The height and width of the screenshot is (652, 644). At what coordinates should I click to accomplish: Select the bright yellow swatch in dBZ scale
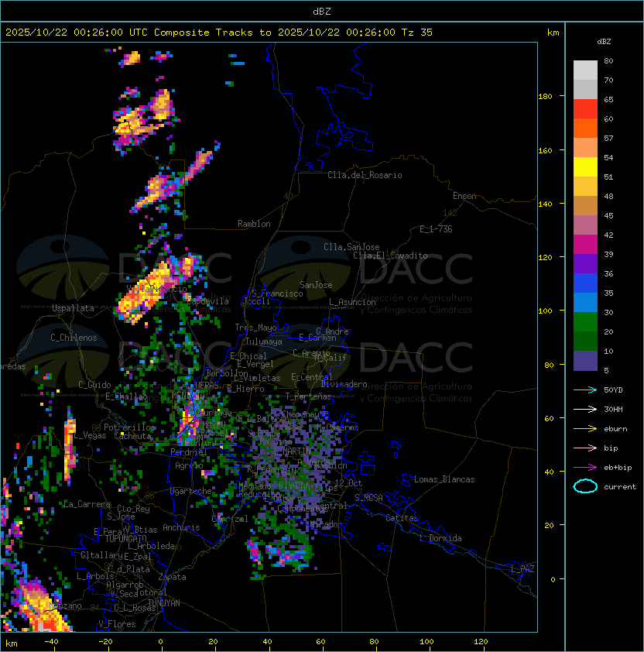coord(585,167)
